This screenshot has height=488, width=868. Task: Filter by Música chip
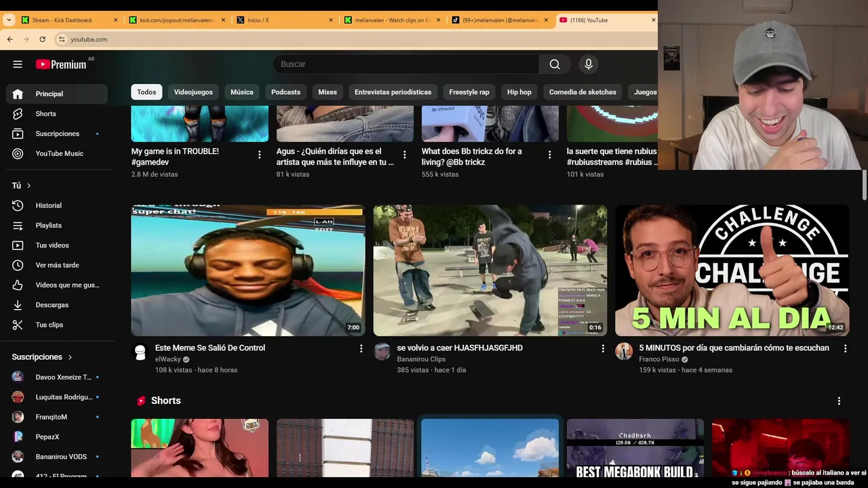pos(242,92)
